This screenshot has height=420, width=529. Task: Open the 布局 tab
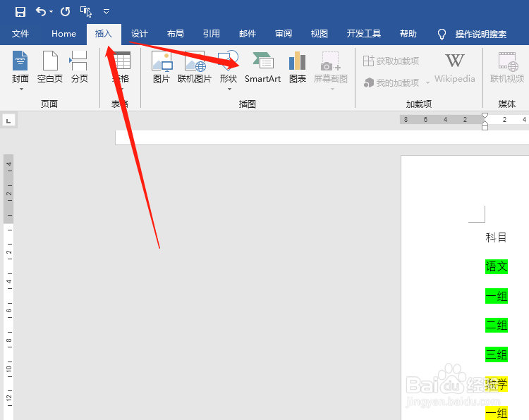coord(176,34)
